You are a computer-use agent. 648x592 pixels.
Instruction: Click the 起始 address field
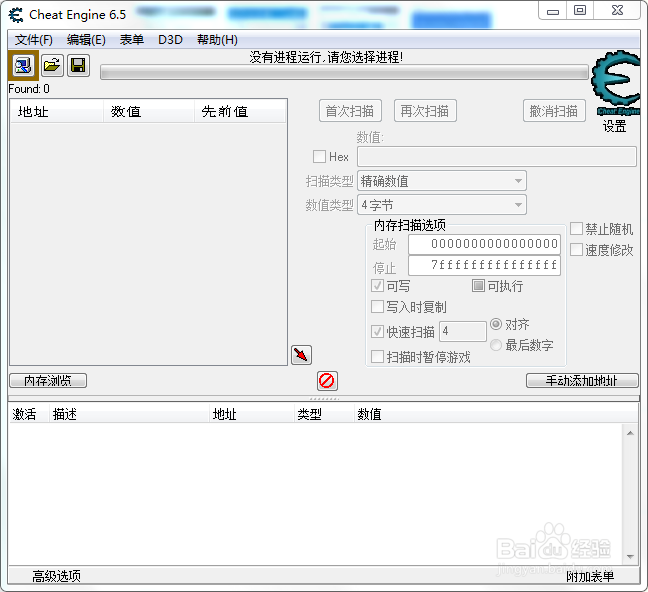click(484, 244)
